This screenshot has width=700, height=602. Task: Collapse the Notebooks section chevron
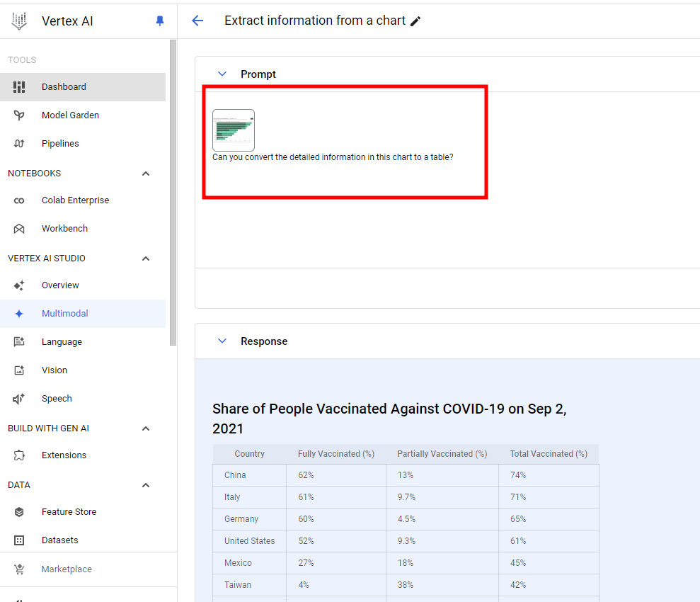coord(146,174)
